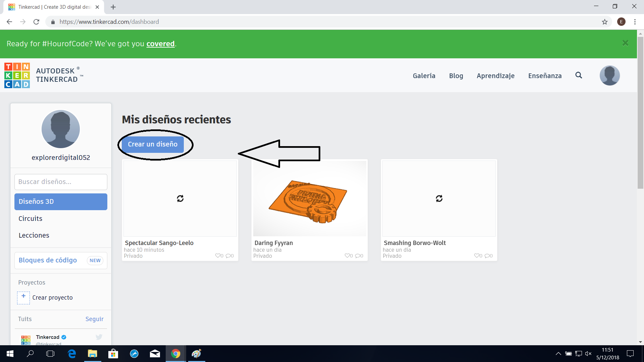Click the Twitter bird icon in Tuits
Image resolution: width=644 pixels, height=362 pixels.
[99, 337]
